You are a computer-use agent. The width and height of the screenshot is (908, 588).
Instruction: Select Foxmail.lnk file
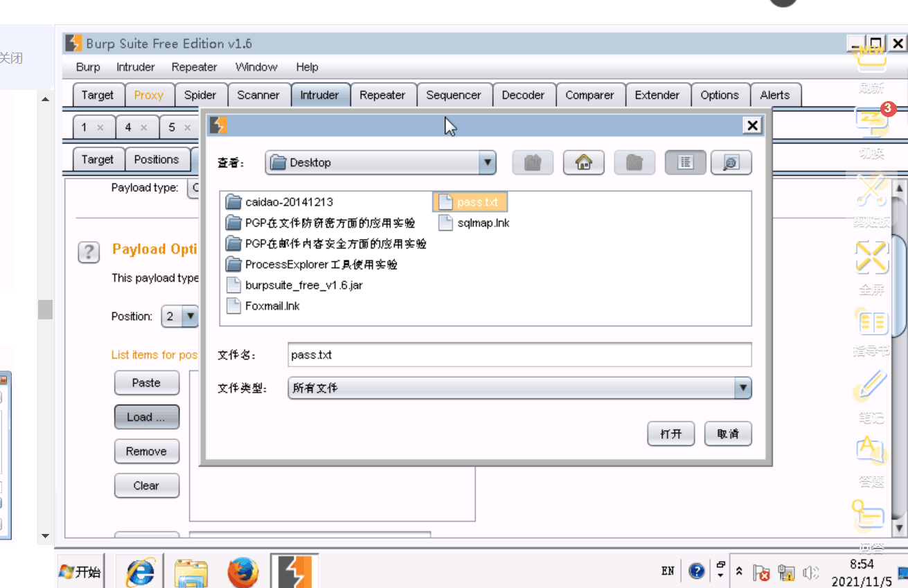tap(263, 306)
